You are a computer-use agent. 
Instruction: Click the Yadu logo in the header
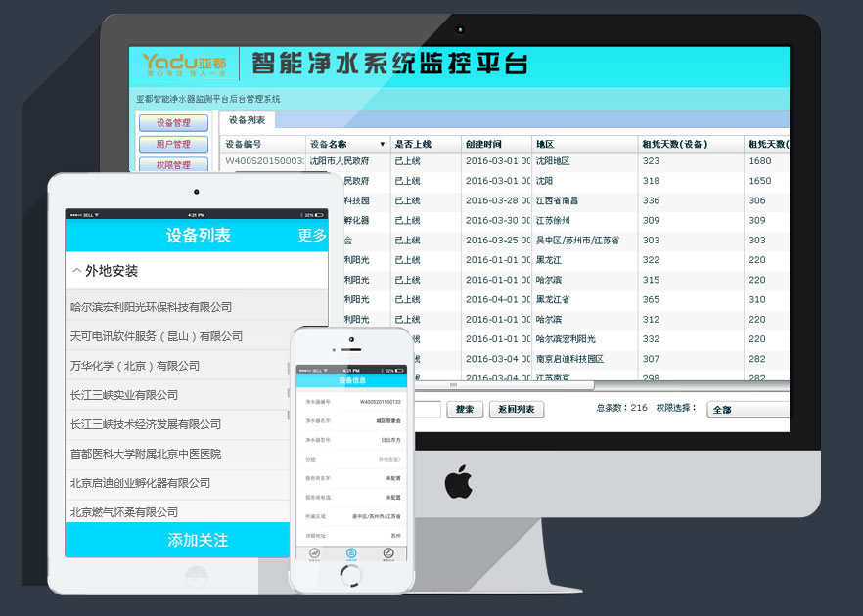point(184,65)
